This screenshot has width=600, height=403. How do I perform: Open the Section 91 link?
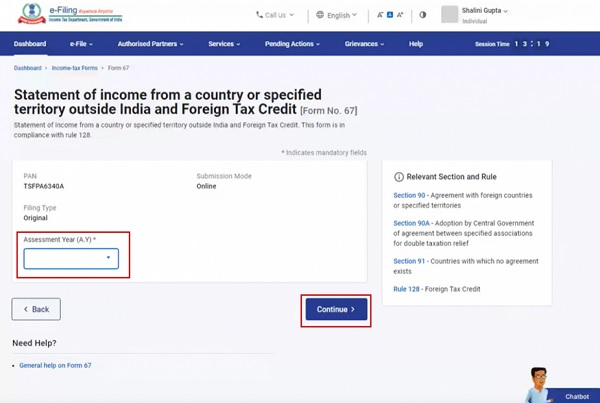(x=409, y=261)
